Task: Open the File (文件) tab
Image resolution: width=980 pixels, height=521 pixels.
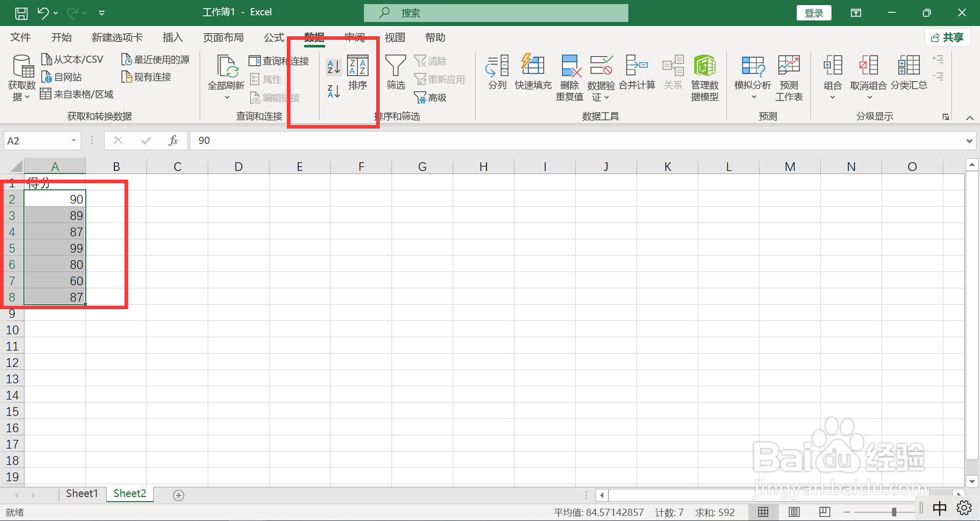Action: (20, 37)
